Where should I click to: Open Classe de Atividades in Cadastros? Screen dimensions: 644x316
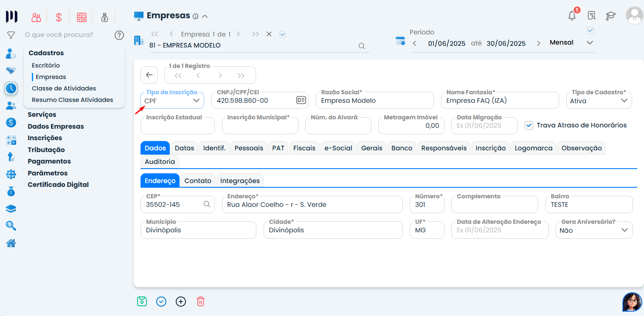(64, 88)
